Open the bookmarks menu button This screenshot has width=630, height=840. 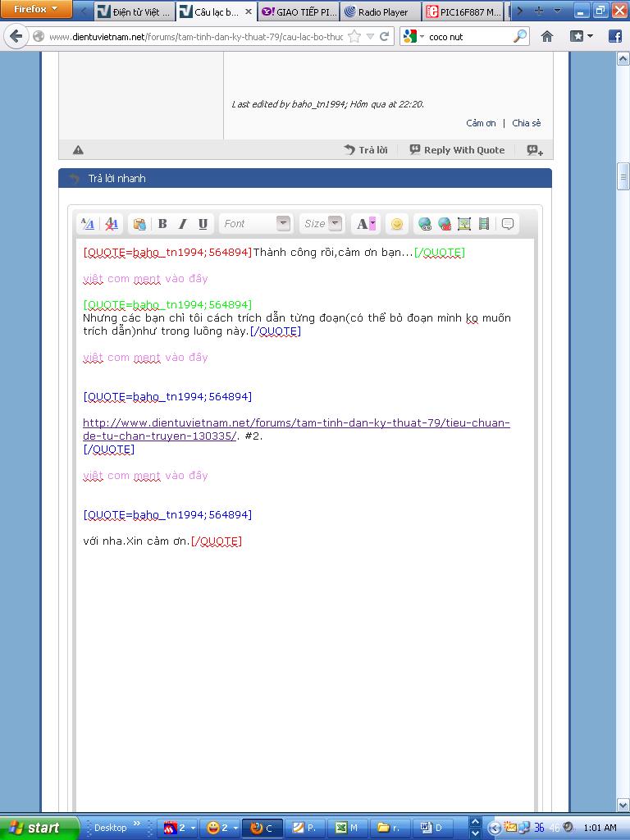(x=582, y=36)
